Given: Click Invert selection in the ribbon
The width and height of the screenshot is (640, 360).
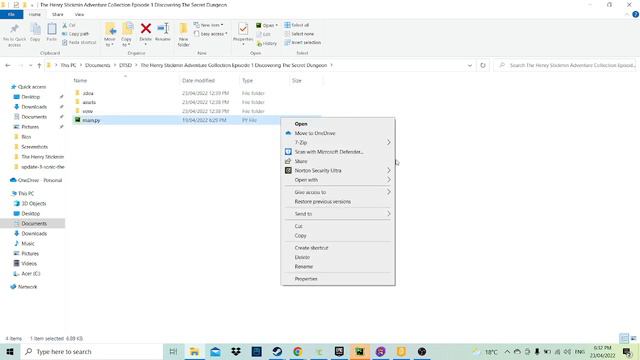Looking at the screenshot, I should coord(302,42).
